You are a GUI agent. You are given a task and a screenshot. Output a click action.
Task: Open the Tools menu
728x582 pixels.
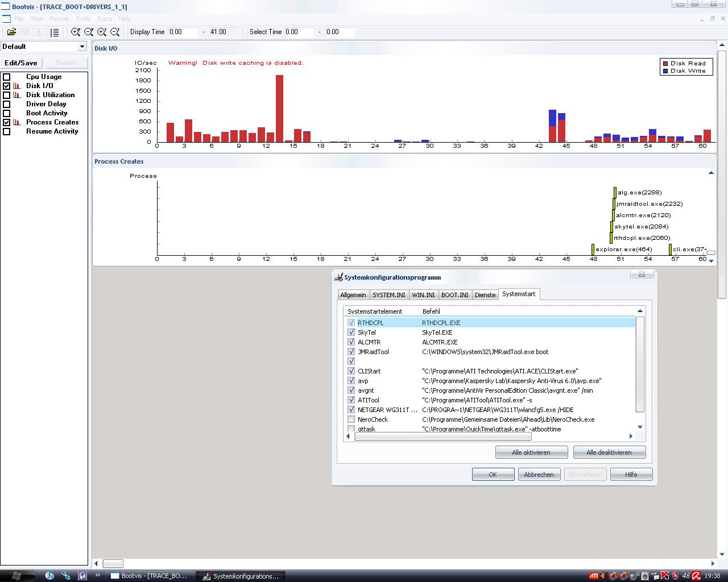point(83,19)
